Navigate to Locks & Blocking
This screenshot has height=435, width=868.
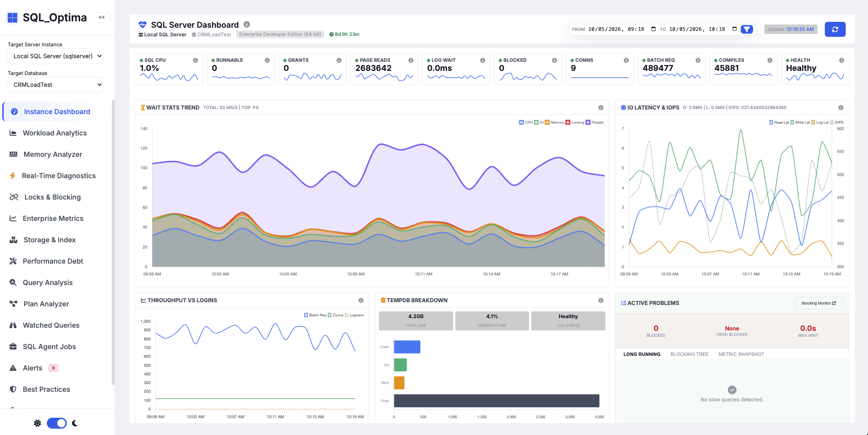tap(52, 197)
